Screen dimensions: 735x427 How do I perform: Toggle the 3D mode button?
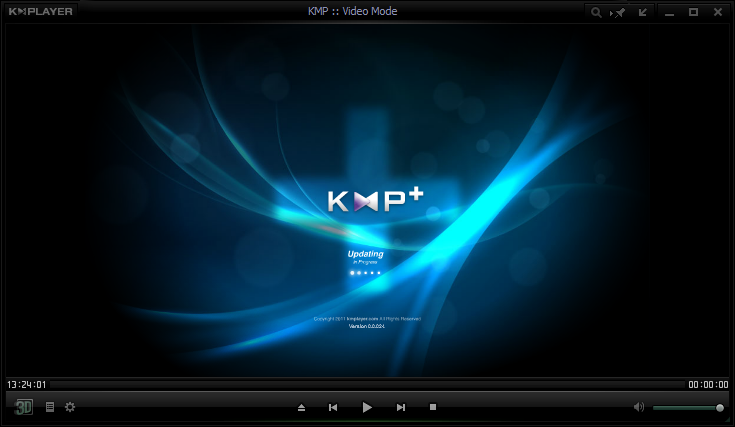tap(24, 407)
